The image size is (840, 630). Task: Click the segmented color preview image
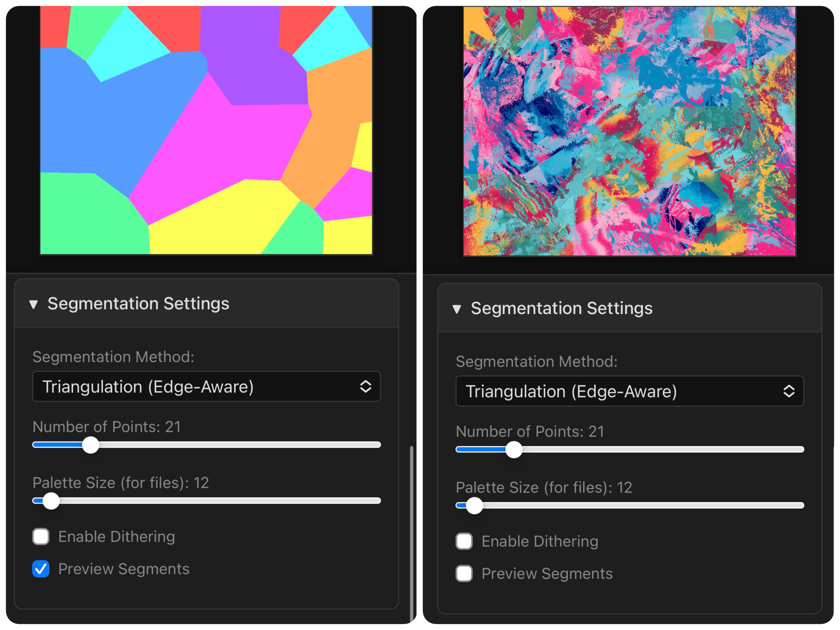click(x=206, y=130)
